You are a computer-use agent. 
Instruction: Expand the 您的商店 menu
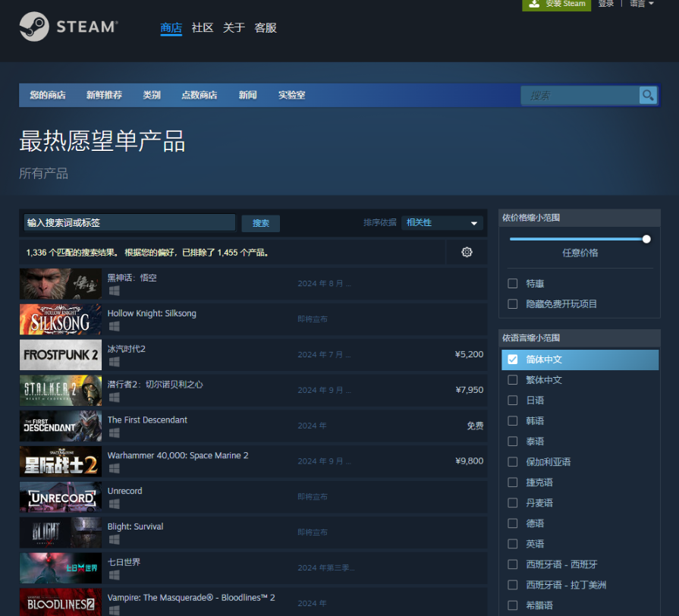pos(48,96)
